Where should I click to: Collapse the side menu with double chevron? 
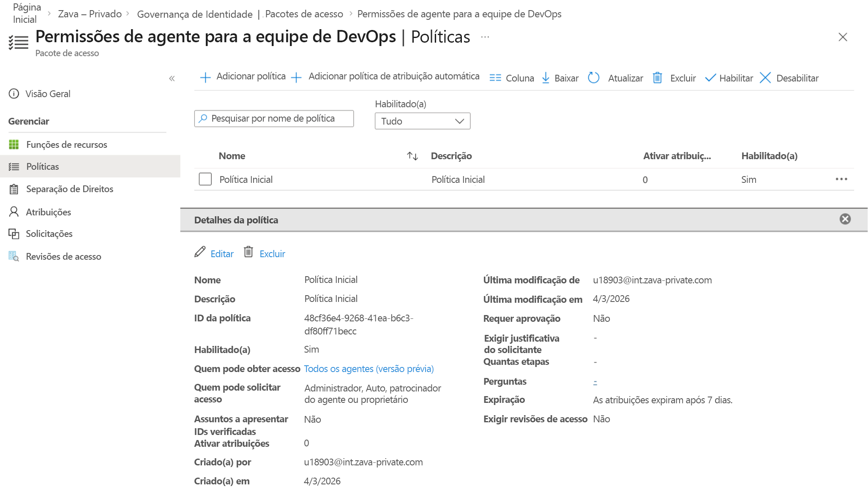point(172,79)
